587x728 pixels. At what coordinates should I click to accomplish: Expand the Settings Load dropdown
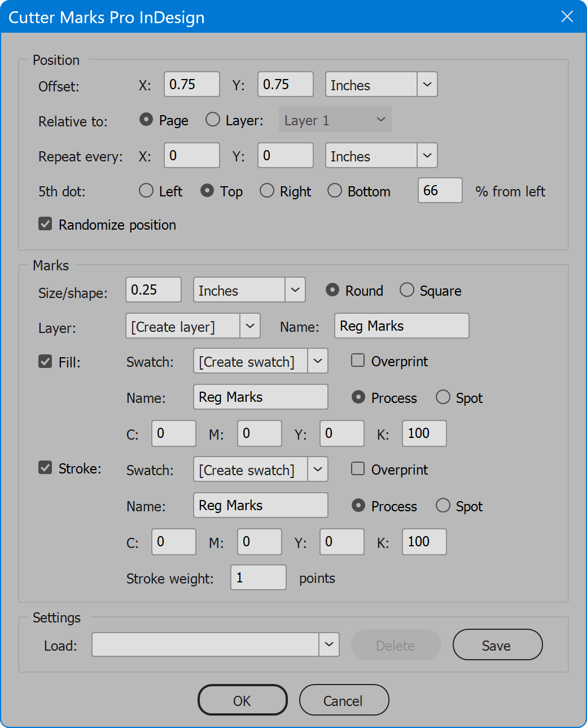216,644
